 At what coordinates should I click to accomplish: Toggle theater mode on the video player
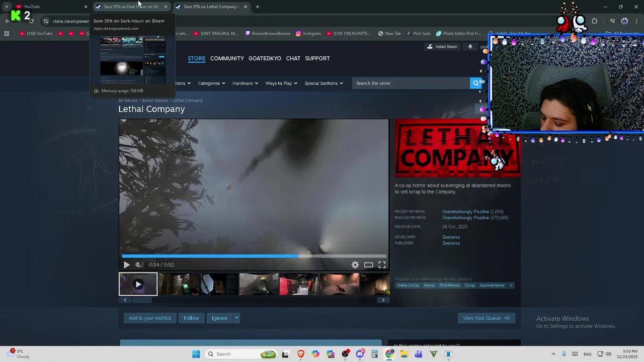(369, 265)
